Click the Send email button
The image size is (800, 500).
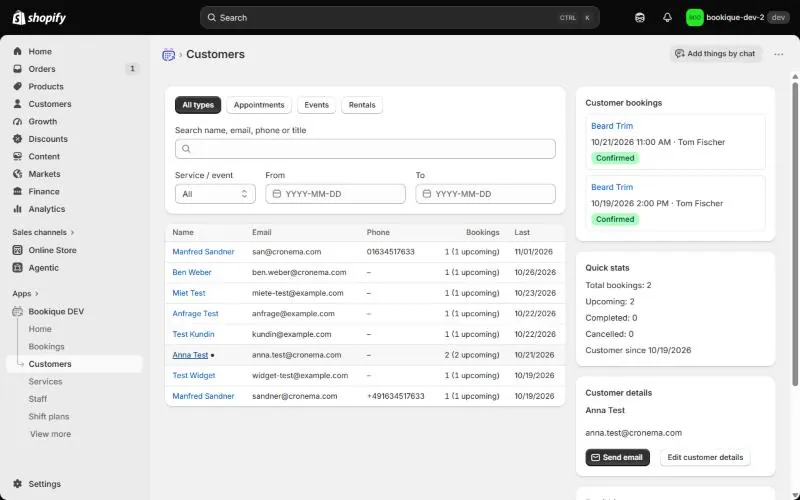pos(617,458)
